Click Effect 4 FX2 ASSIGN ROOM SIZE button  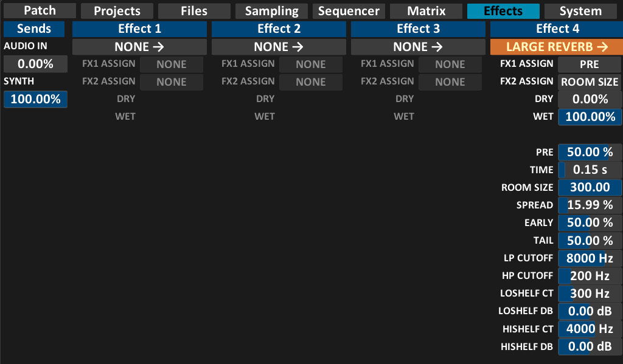pyautogui.click(x=590, y=82)
